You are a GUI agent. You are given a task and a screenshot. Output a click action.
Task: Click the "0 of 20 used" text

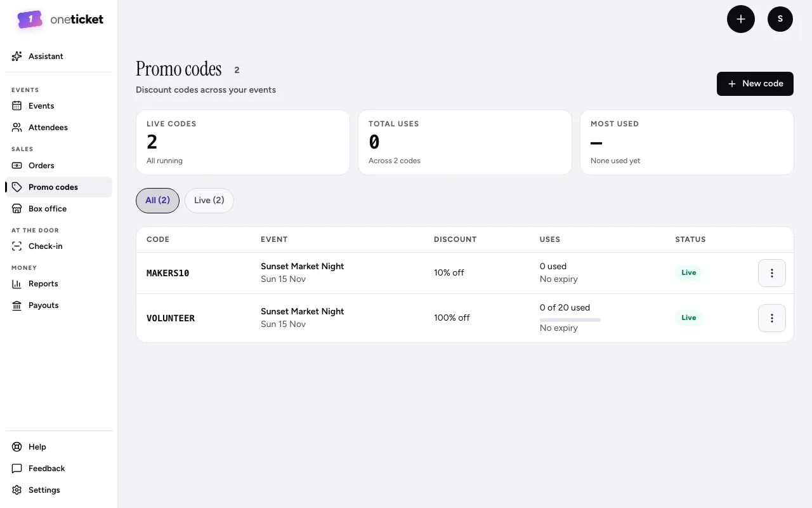(565, 308)
